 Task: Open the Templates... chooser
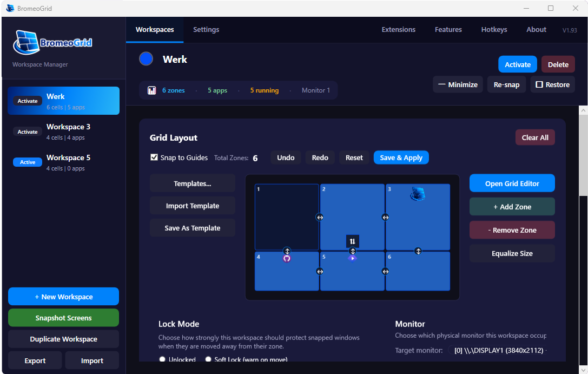(x=192, y=183)
